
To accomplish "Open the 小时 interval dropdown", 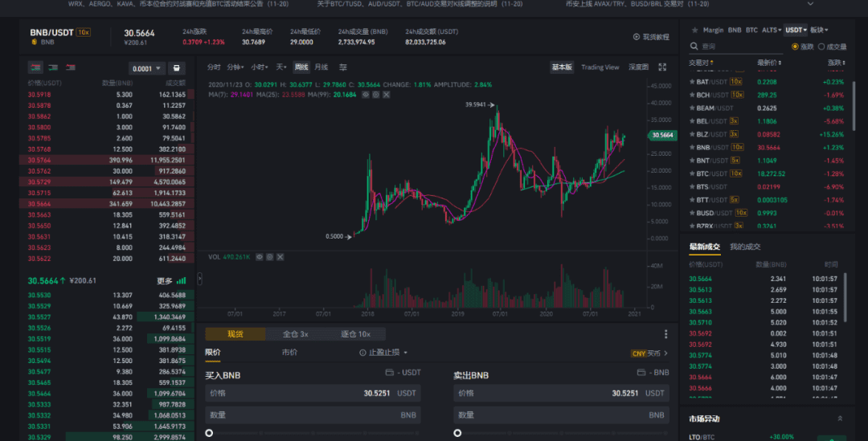I will click(259, 67).
